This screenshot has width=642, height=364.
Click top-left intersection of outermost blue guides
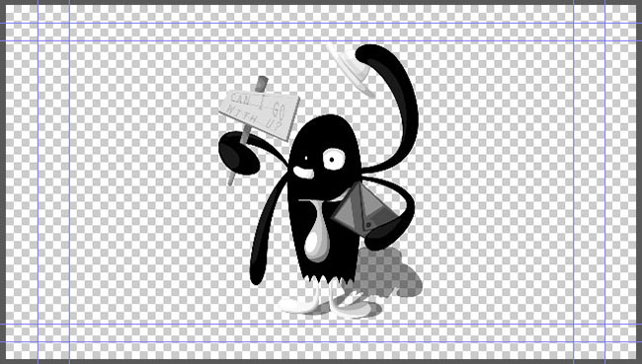(38, 23)
